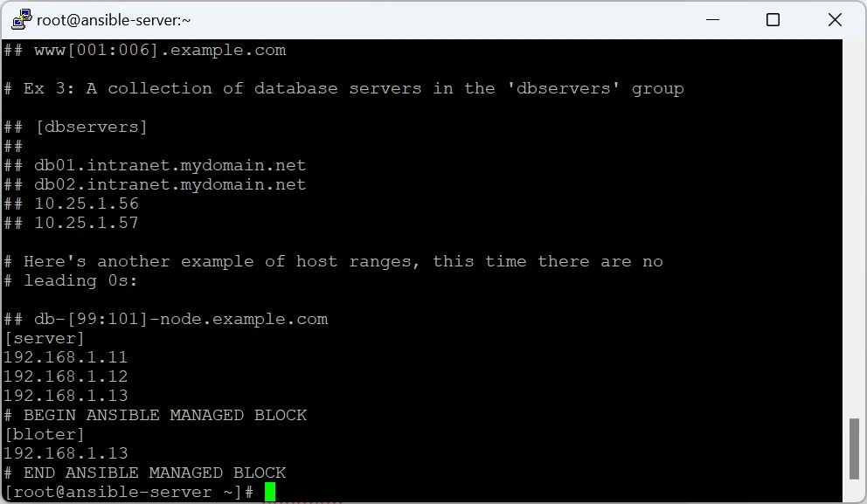Maximize the PuTTY terminal window

point(773,20)
